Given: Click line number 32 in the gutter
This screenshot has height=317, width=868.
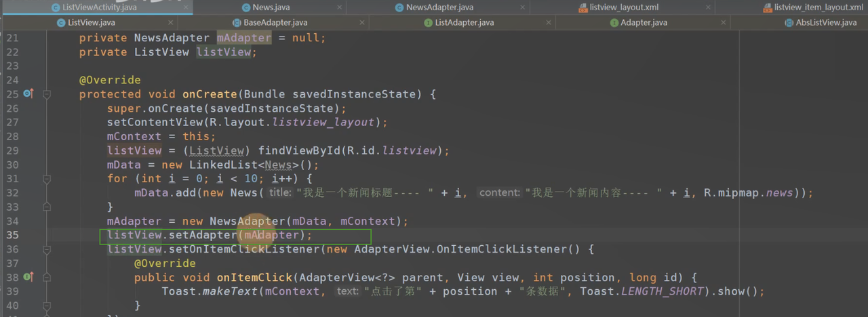Looking at the screenshot, I should click(x=12, y=193).
